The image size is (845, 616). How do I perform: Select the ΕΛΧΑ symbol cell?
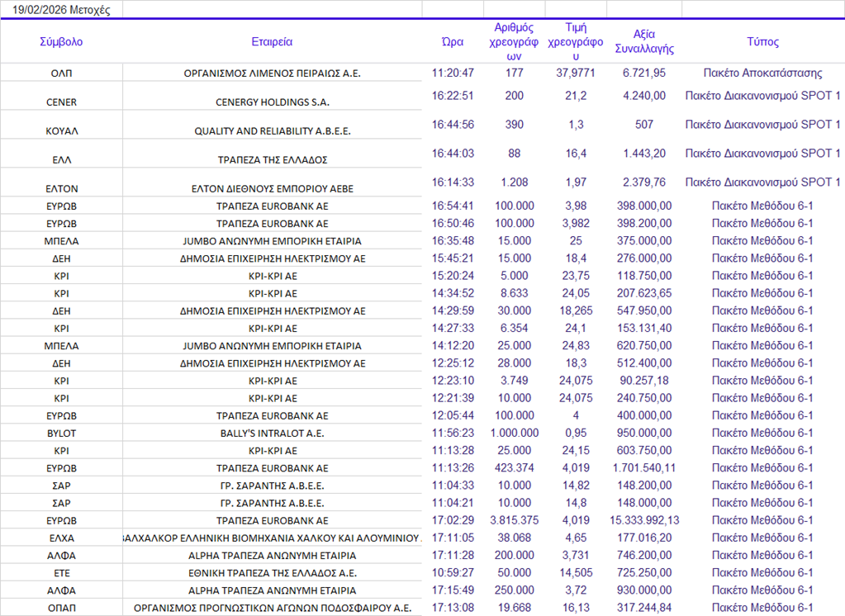(x=61, y=538)
